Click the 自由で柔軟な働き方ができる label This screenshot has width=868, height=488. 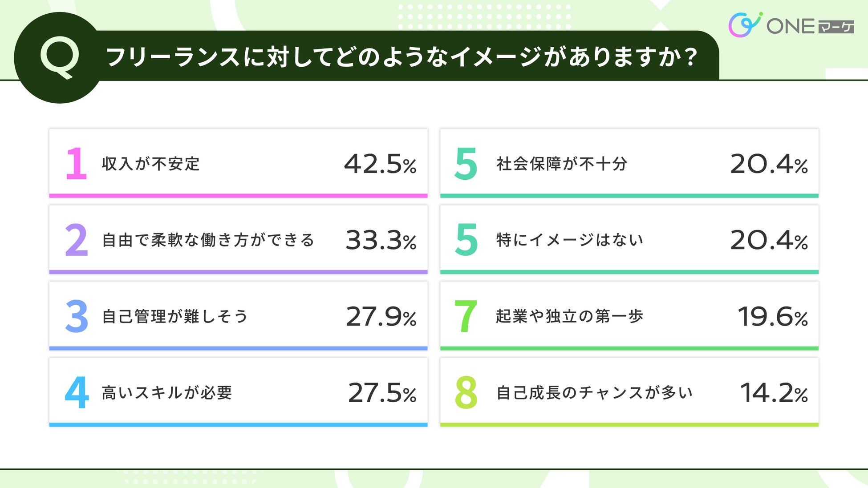208,240
